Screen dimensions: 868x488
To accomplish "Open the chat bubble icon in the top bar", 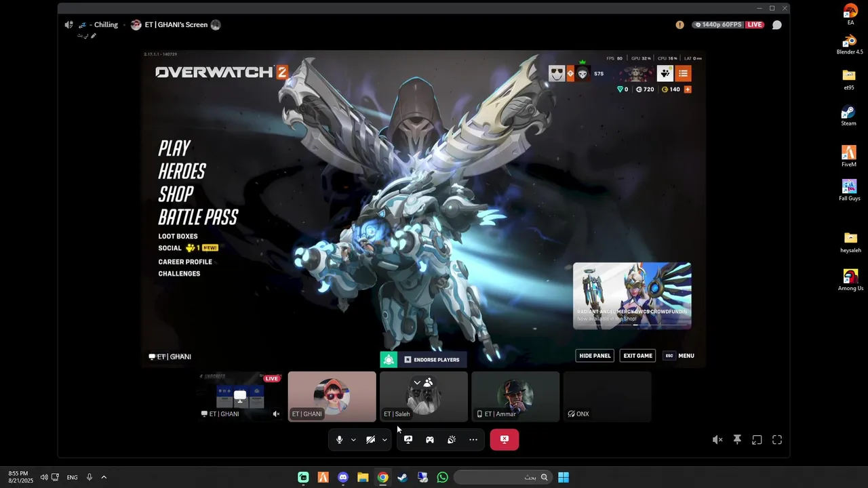I will point(777,25).
